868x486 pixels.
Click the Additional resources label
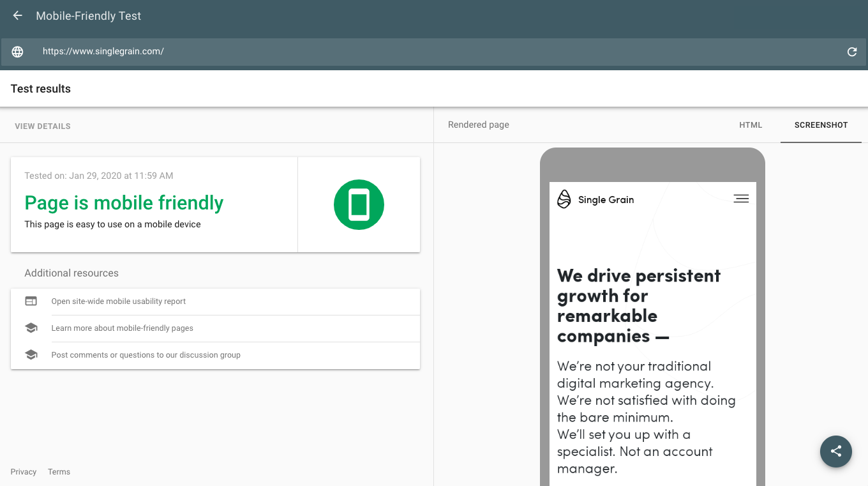click(x=71, y=273)
